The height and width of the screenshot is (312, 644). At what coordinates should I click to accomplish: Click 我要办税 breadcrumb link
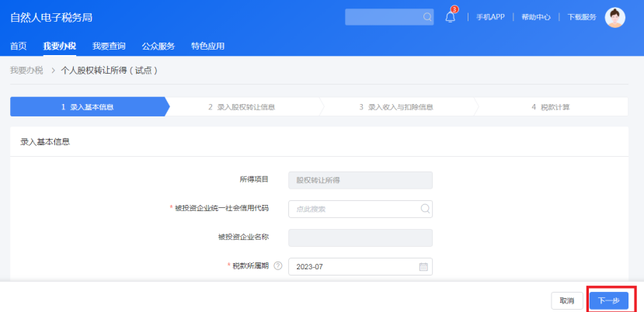(x=26, y=71)
